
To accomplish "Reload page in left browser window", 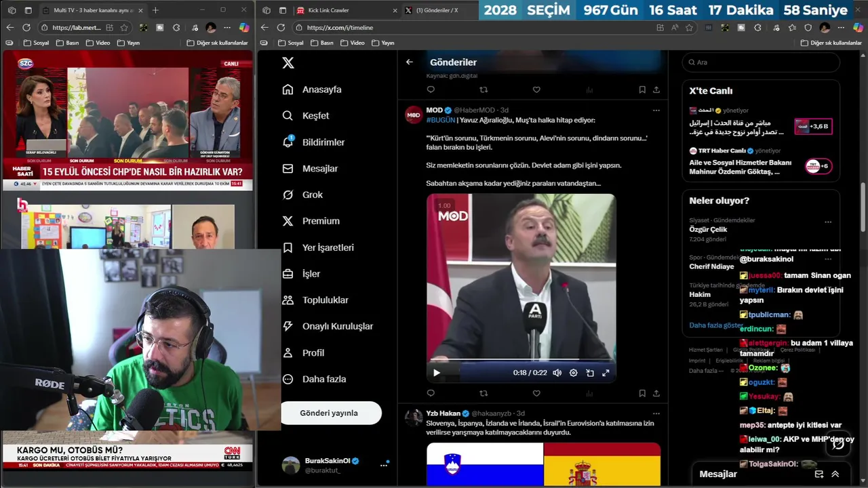I will (x=26, y=28).
